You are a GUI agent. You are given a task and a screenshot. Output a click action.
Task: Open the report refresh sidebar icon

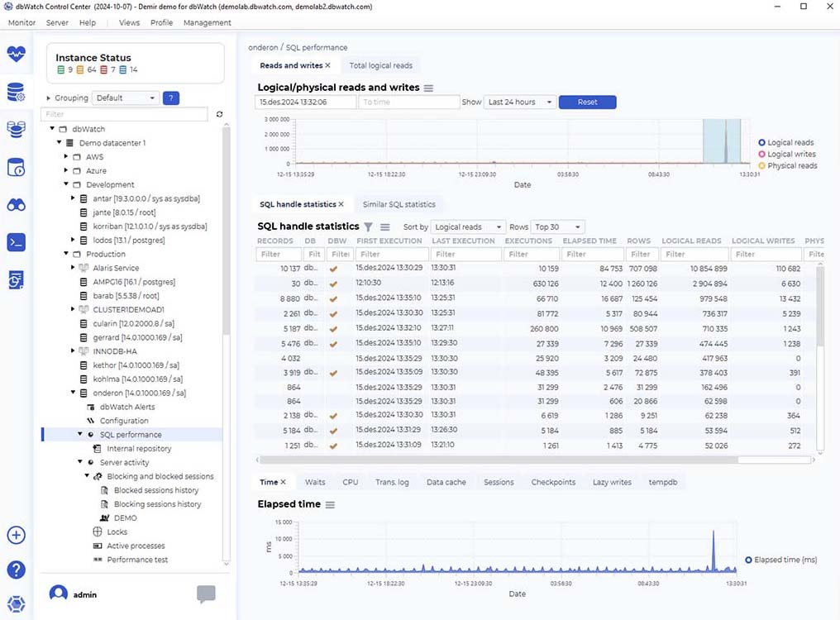[x=16, y=279]
